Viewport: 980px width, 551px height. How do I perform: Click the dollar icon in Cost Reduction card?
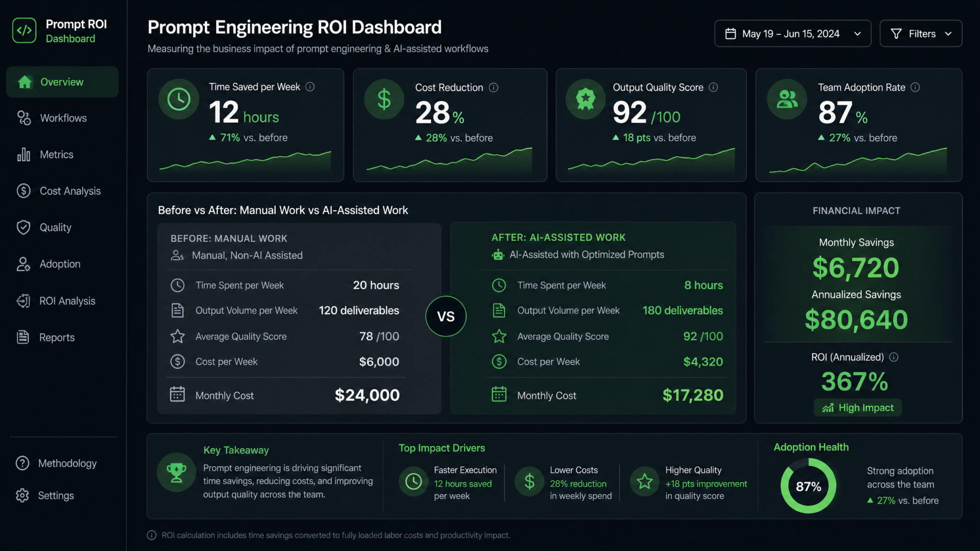(x=384, y=99)
